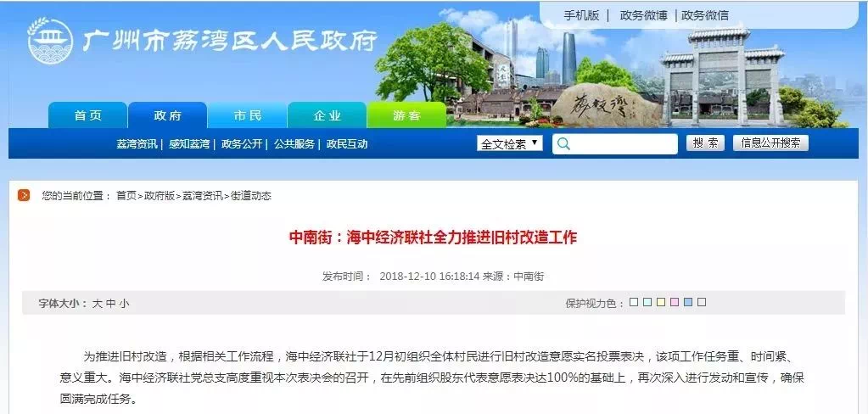Focus the search text input field

click(614, 144)
